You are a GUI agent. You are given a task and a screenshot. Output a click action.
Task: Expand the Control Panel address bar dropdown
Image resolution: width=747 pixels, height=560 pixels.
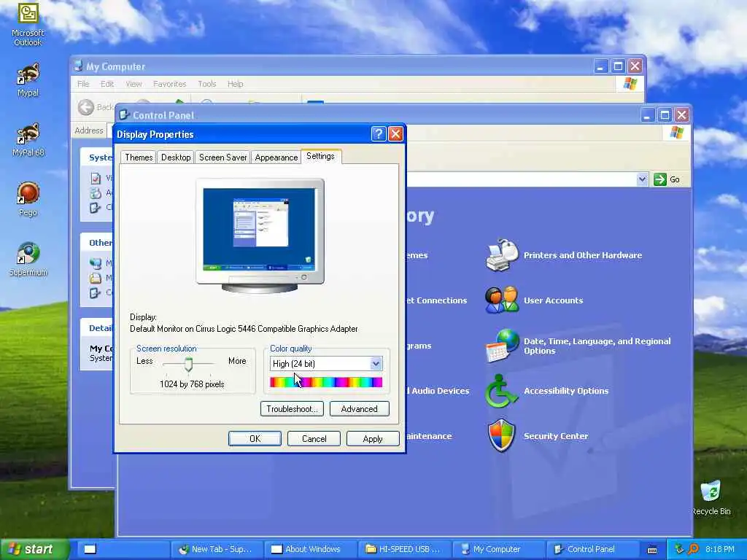[642, 179]
